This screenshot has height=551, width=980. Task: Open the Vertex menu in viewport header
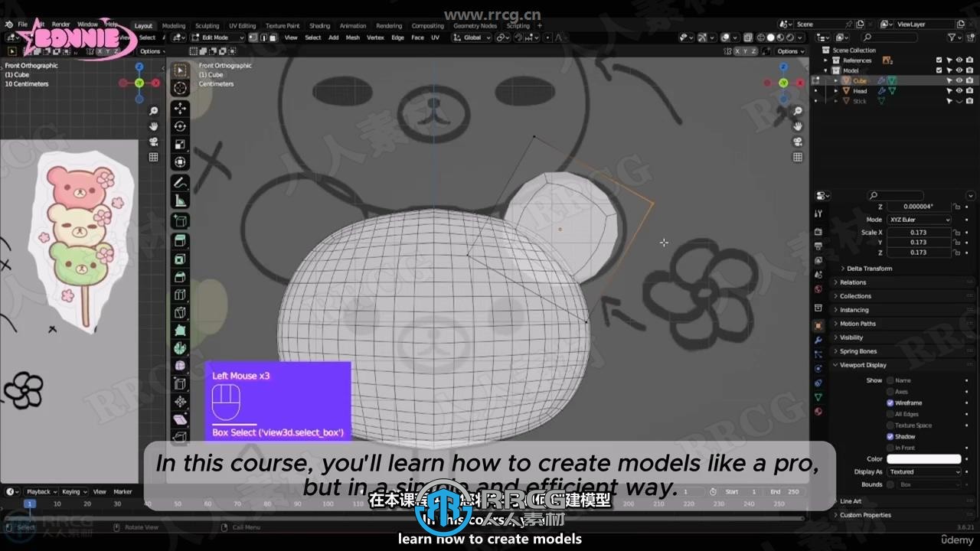click(375, 37)
